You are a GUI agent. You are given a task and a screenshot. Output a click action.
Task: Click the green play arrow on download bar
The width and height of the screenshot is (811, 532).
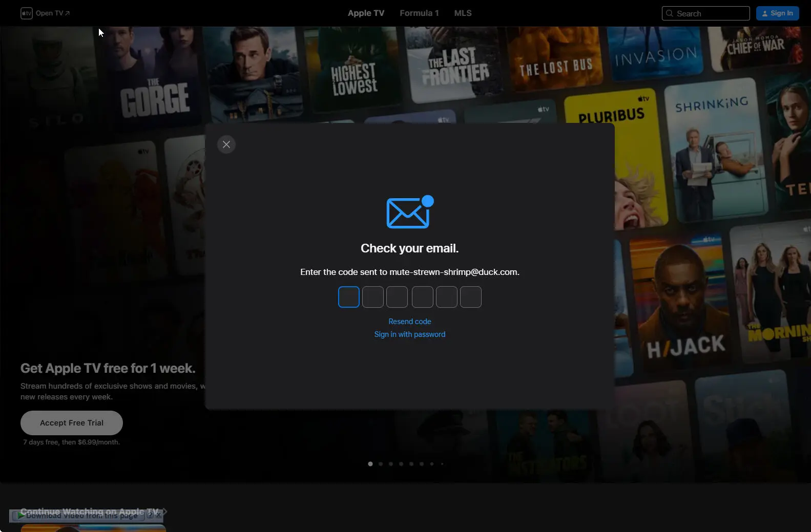click(21, 516)
